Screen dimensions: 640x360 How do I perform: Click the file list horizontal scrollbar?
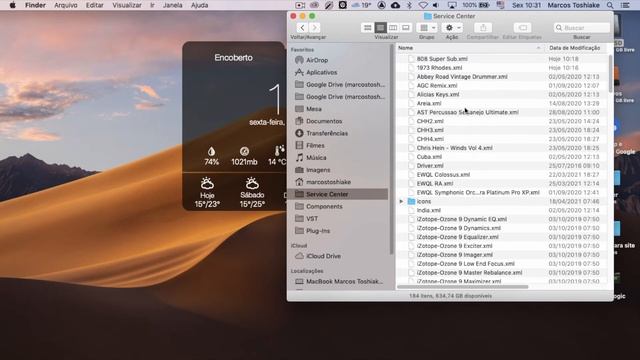point(462,287)
